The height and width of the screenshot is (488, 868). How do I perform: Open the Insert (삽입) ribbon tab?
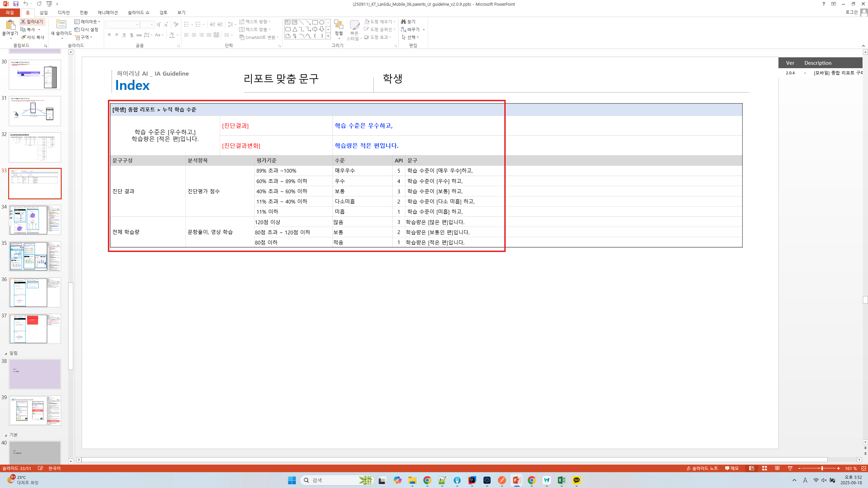44,13
